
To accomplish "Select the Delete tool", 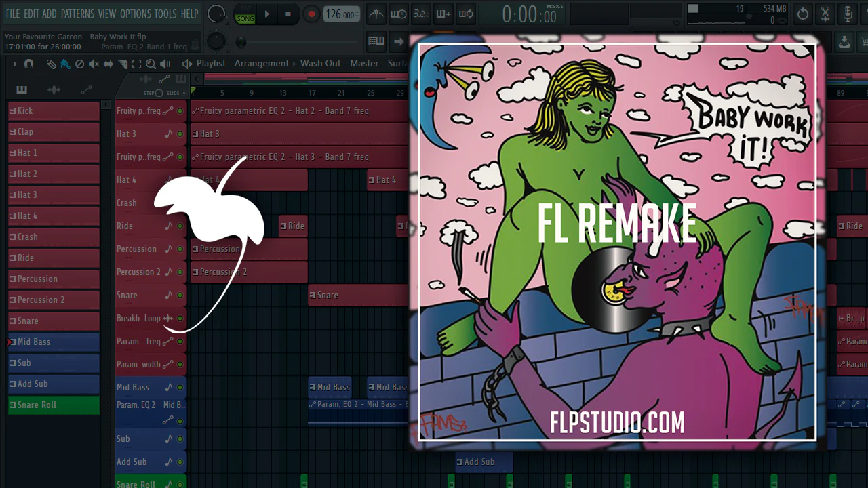I will tap(79, 64).
